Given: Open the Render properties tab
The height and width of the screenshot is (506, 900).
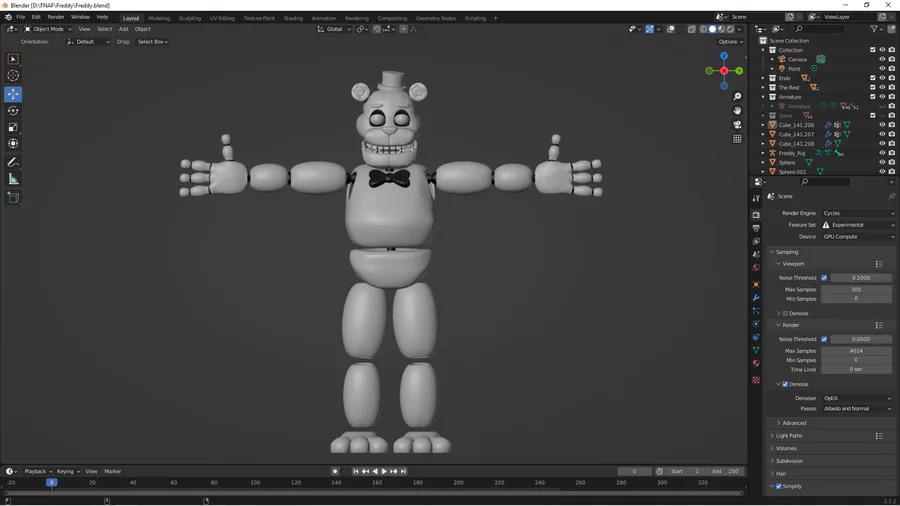Looking at the screenshot, I should [x=756, y=215].
